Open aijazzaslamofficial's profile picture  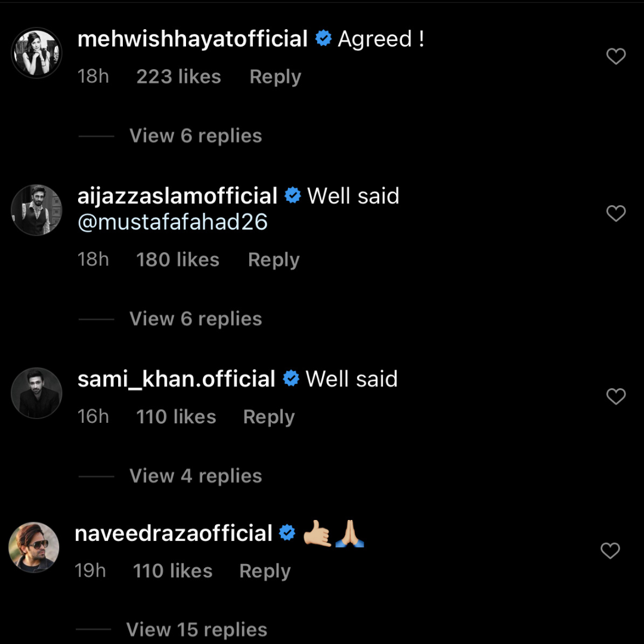[37, 210]
